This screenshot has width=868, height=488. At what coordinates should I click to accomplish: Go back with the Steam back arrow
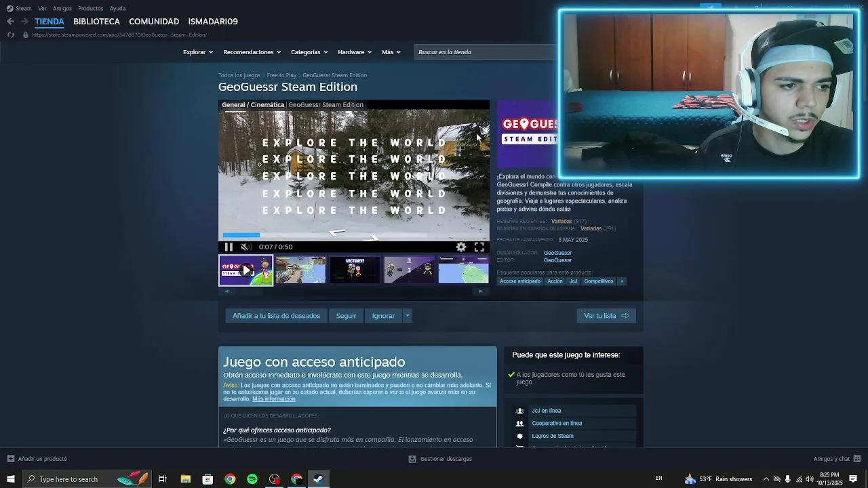pos(10,21)
